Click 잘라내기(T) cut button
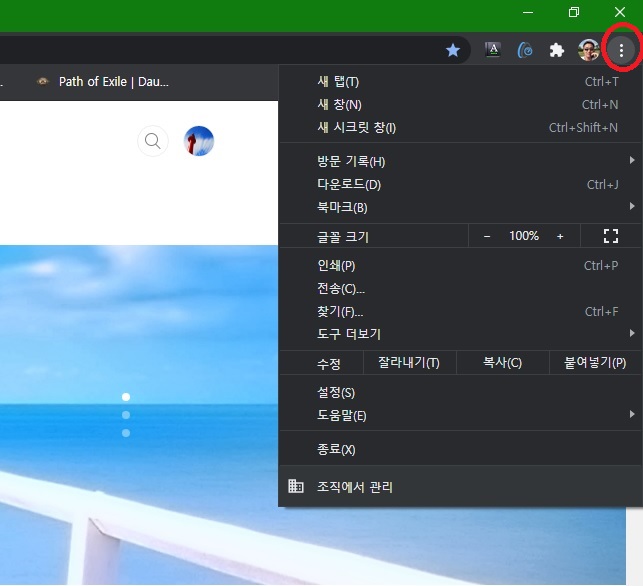This screenshot has height=586, width=643. click(409, 363)
